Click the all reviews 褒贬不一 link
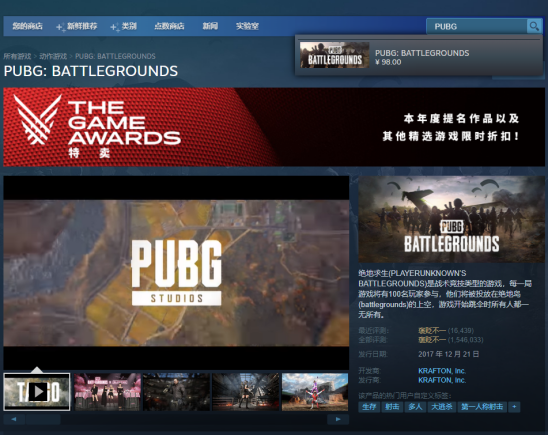548x435 pixels. click(432, 340)
